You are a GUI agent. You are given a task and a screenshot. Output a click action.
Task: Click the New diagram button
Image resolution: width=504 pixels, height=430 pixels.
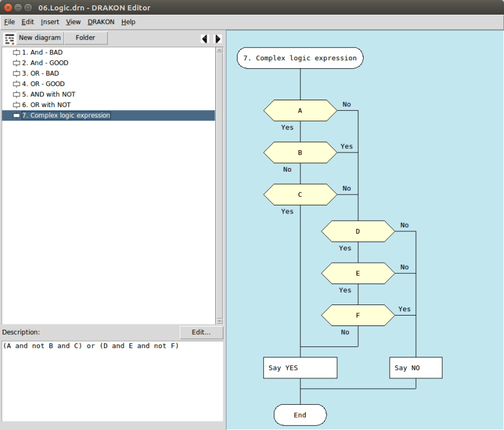coord(40,38)
